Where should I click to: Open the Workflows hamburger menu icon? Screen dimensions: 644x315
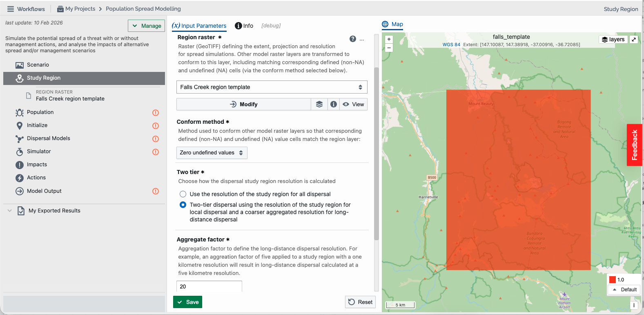pyautogui.click(x=11, y=9)
